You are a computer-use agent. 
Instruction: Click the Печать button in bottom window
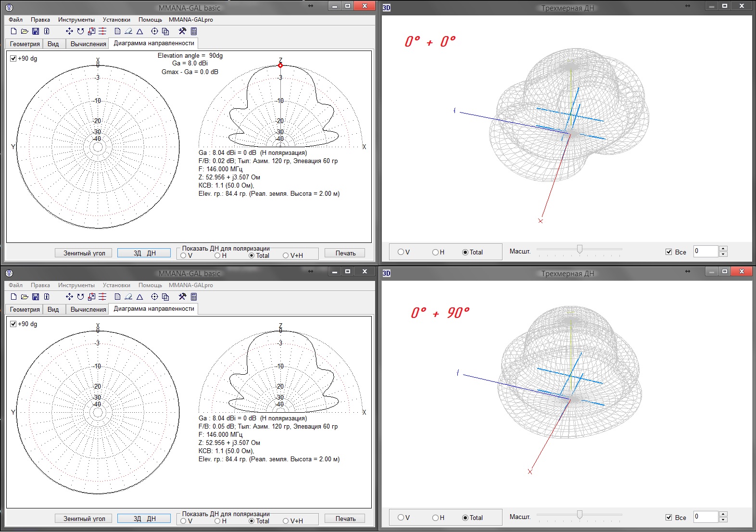pos(345,519)
